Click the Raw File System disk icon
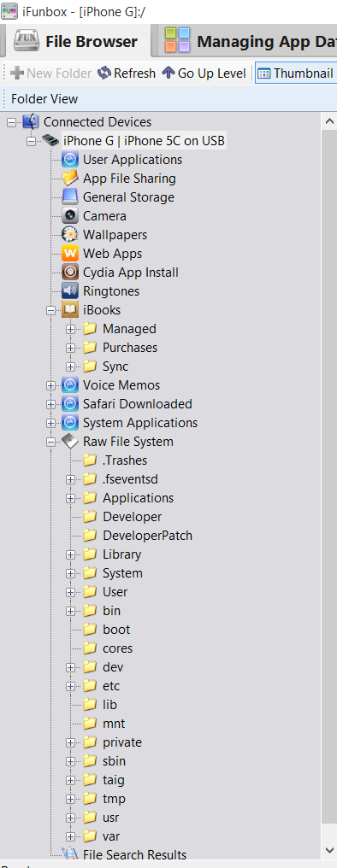The width and height of the screenshot is (337, 868). pos(70,442)
